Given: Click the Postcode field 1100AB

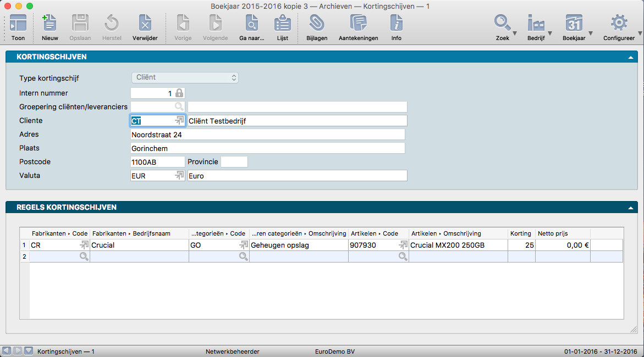Looking at the screenshot, I should (x=158, y=162).
